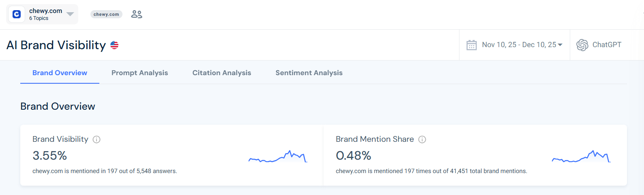This screenshot has height=195, width=644.
Task: Click the 3.55% Brand Visibility value
Action: point(49,156)
